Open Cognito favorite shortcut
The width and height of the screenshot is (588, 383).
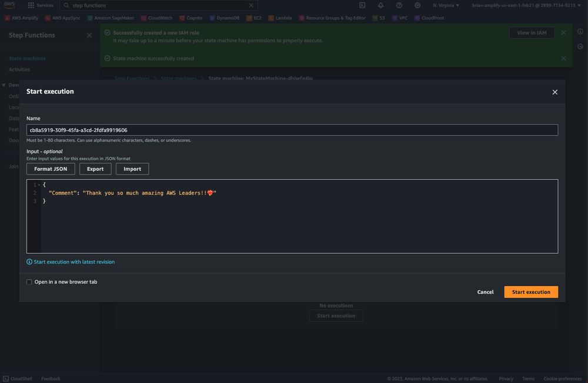coord(191,18)
